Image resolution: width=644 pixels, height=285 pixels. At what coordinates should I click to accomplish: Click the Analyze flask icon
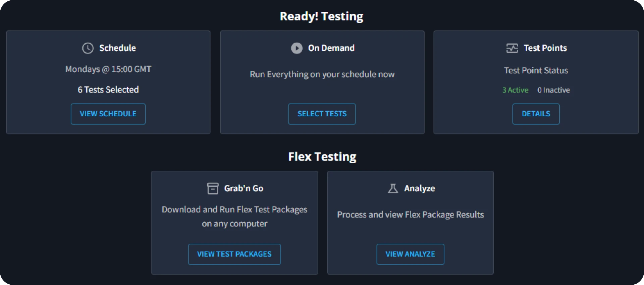(x=393, y=188)
